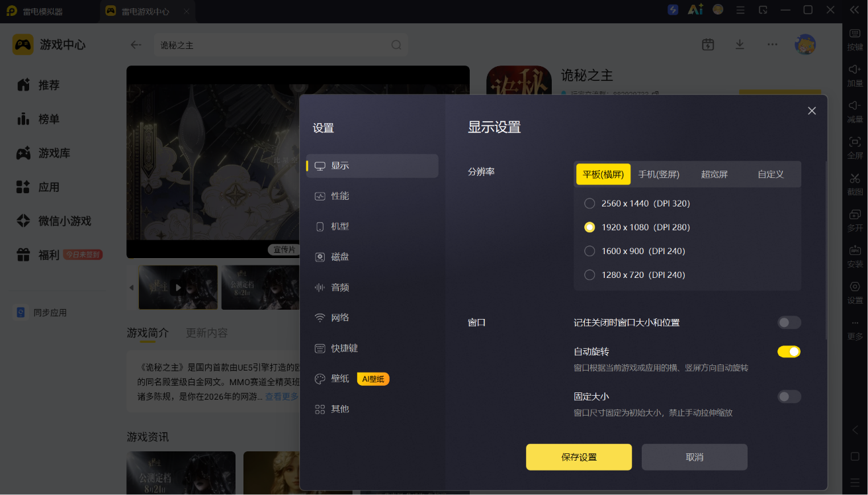
Task: Click the 取消 button
Action: (x=695, y=457)
